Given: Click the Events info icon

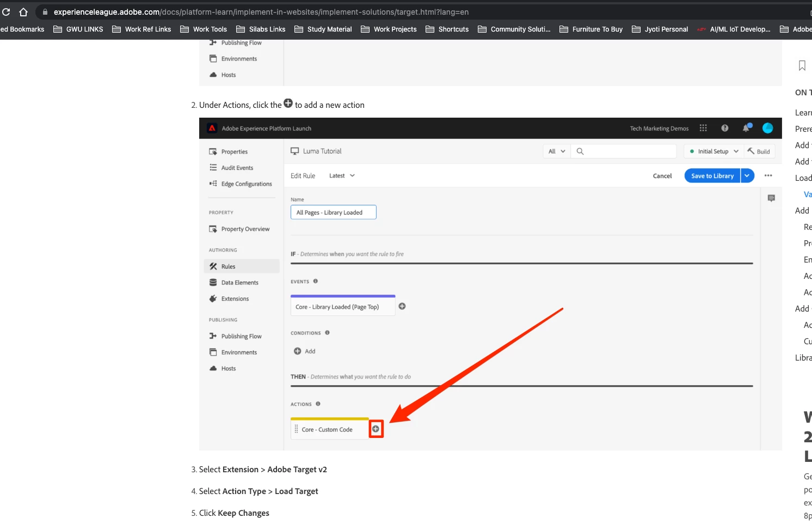Looking at the screenshot, I should click(316, 282).
